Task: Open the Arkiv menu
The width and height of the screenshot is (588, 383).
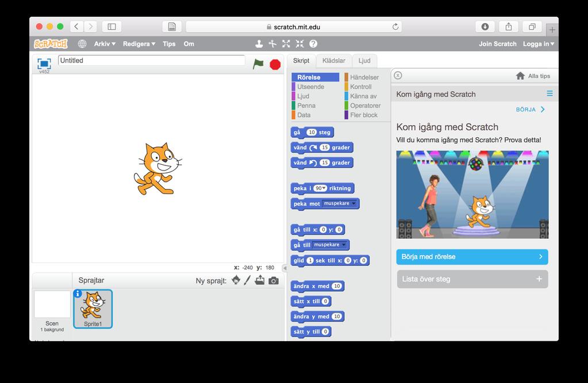Action: [105, 44]
